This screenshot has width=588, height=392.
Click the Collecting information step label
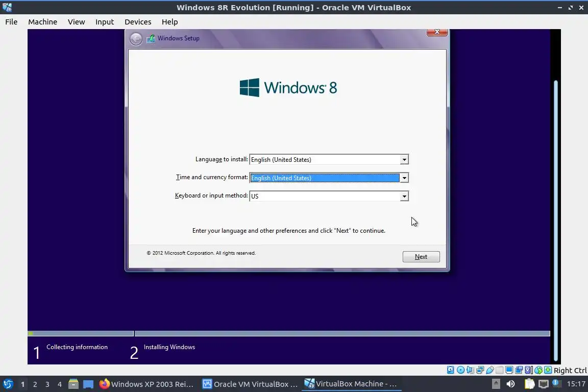77,347
